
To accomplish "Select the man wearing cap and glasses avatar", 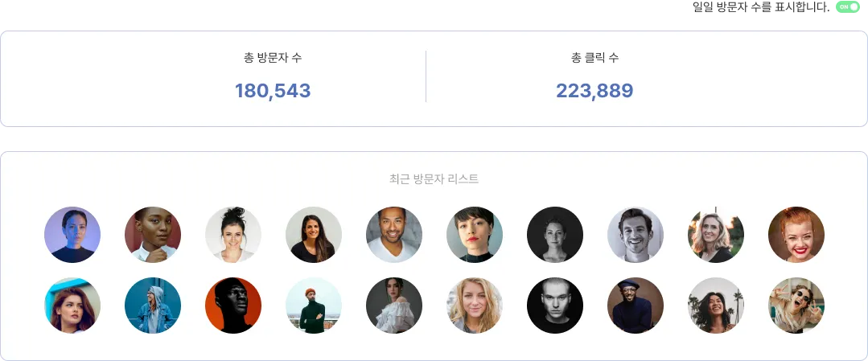I will [x=635, y=306].
